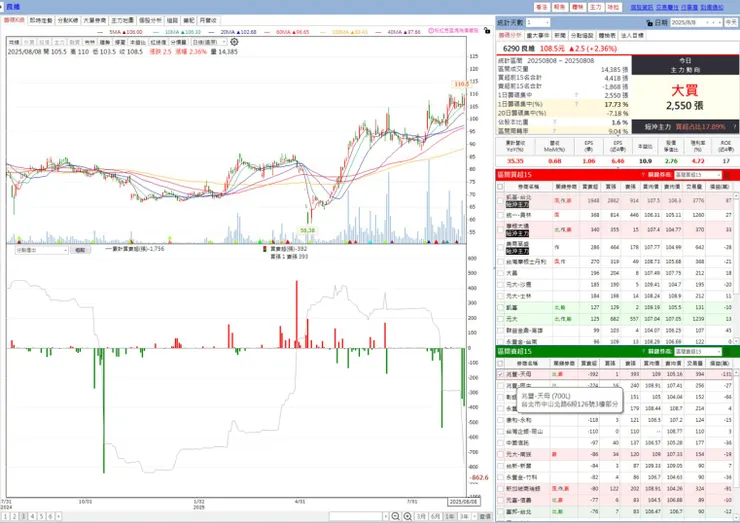This screenshot has height=523, width=740.
Task: Open the 體檢表 tab
Action: click(607, 35)
